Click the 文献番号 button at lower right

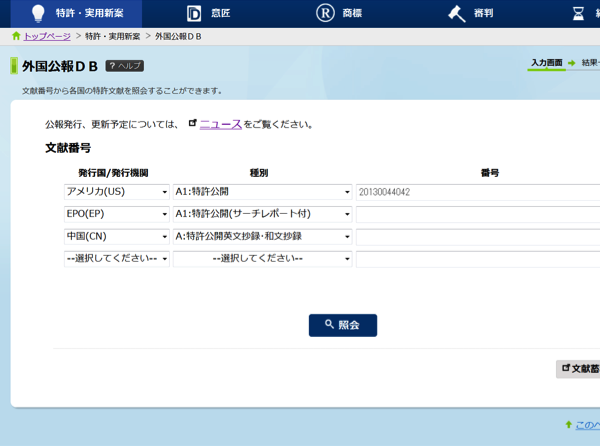point(578,369)
